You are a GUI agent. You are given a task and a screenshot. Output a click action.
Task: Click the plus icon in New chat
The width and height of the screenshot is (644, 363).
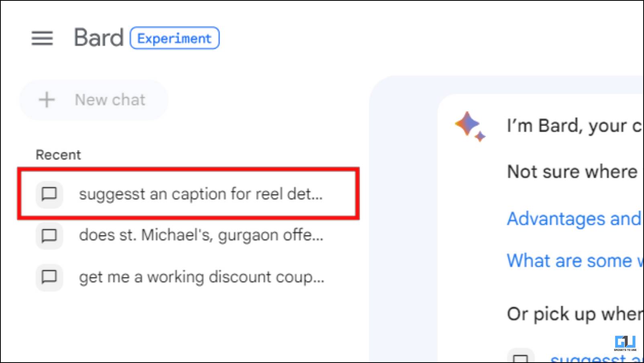click(x=47, y=100)
